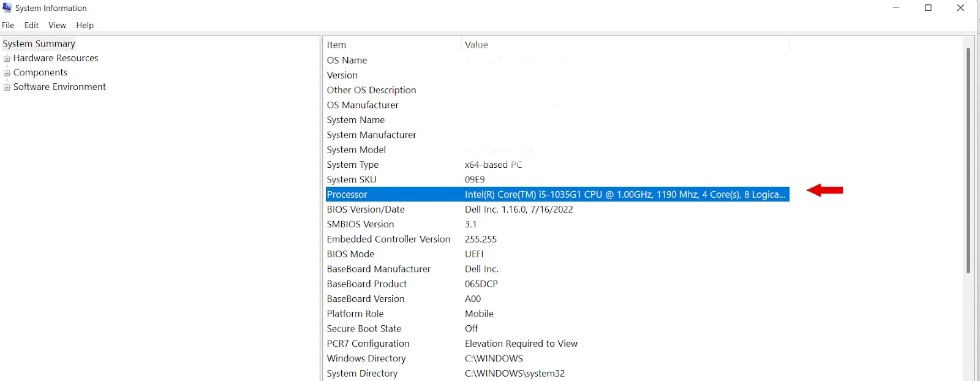
Task: Expand the Hardware Resources node
Action: click(x=7, y=59)
